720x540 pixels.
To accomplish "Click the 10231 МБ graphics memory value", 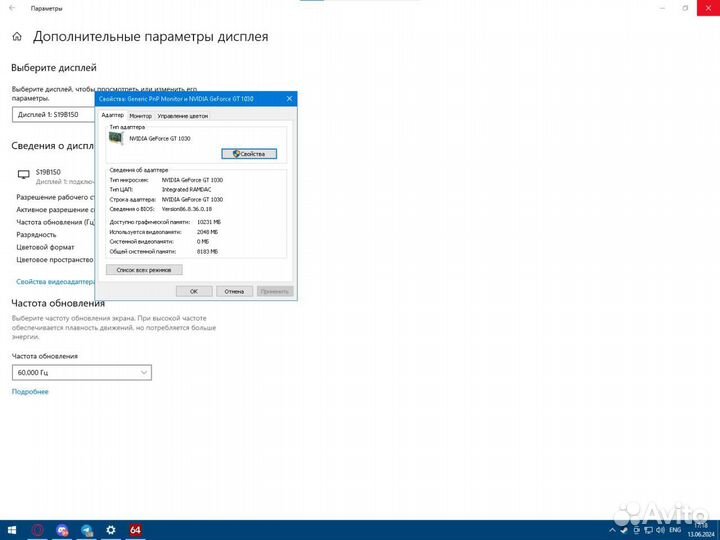I will click(x=209, y=222).
